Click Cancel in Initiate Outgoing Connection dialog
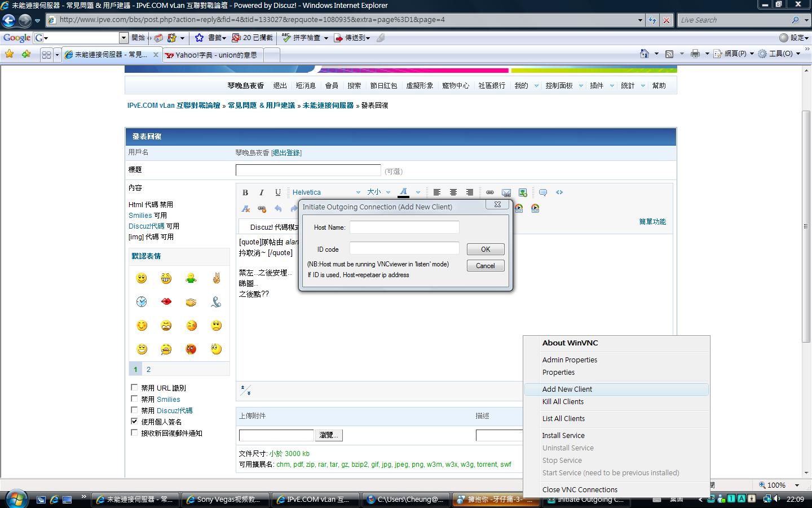The image size is (812, 508). point(486,266)
